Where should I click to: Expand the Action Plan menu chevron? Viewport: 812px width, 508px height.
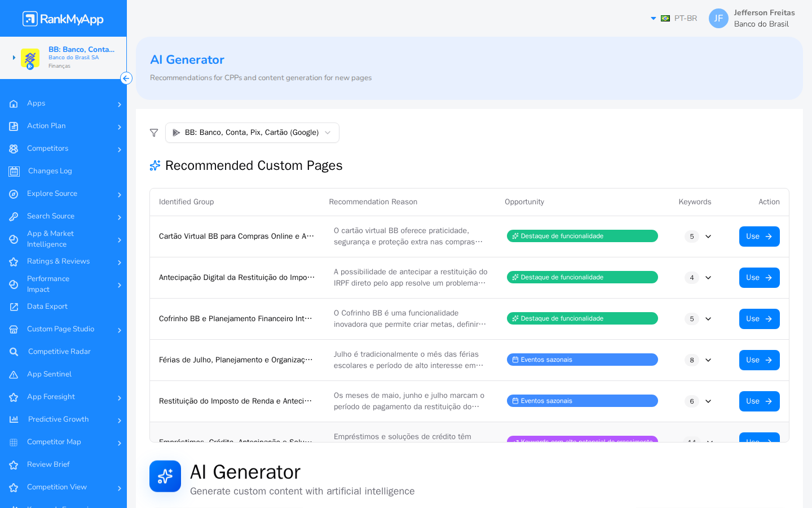[120, 127]
